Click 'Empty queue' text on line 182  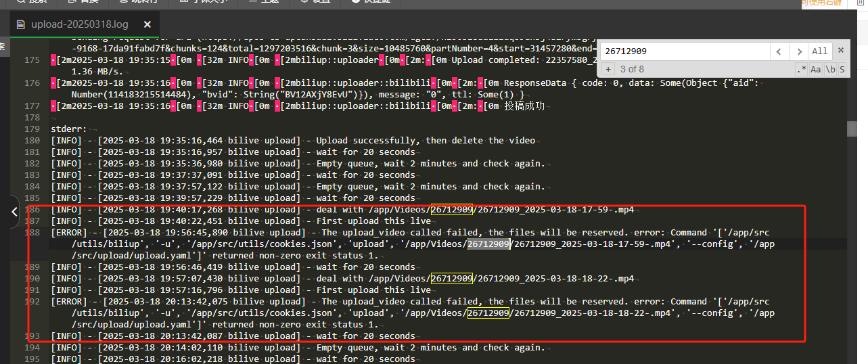coord(344,163)
